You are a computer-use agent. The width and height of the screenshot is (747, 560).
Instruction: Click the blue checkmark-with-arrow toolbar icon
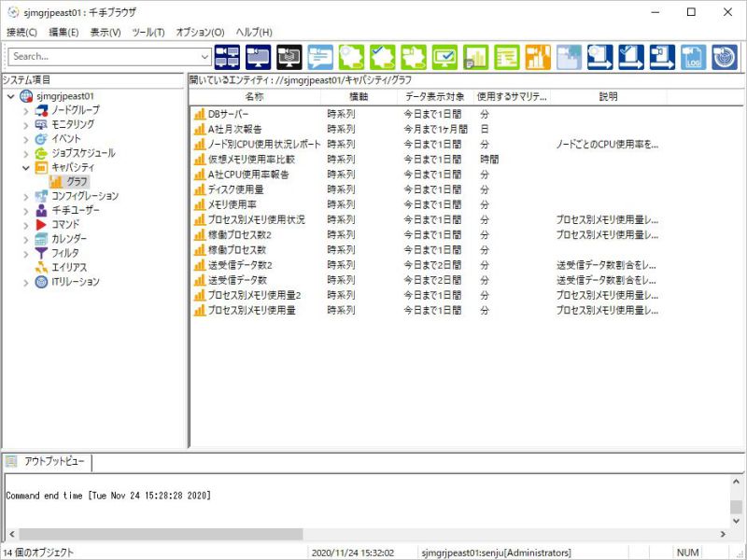[631, 57]
